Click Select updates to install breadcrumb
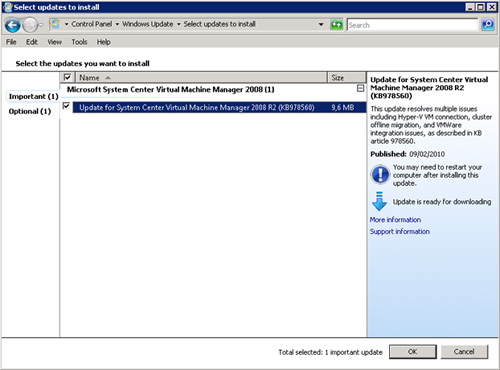This screenshot has height=370, width=500. tap(220, 24)
